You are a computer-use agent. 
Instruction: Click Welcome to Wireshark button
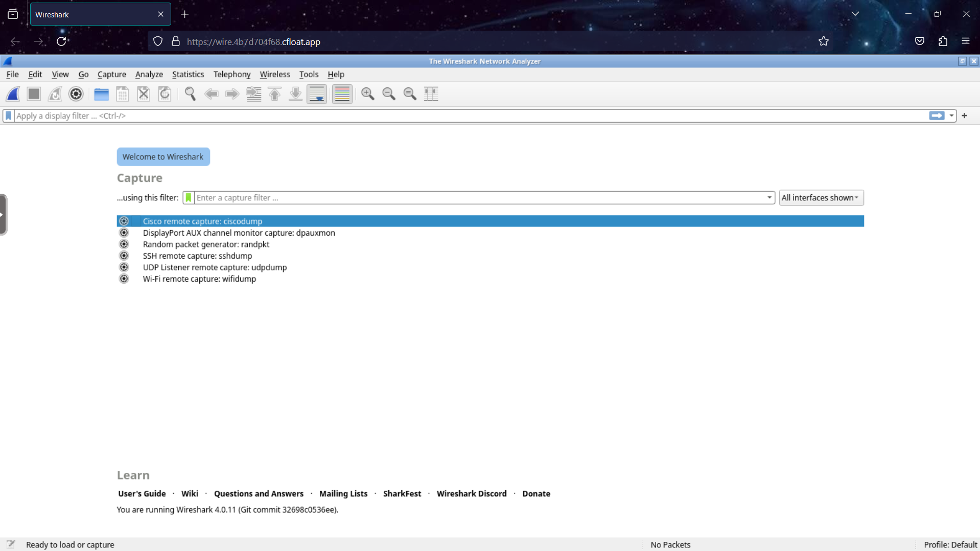(163, 157)
